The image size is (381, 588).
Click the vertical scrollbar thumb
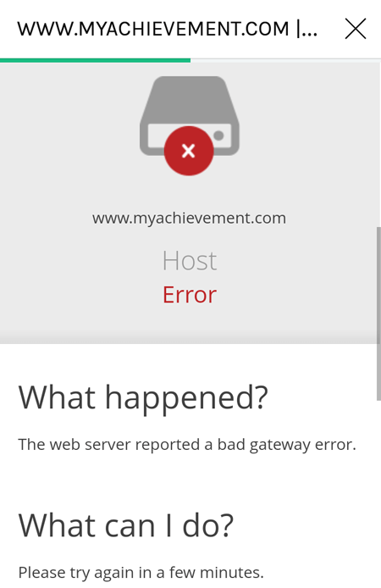[378, 313]
